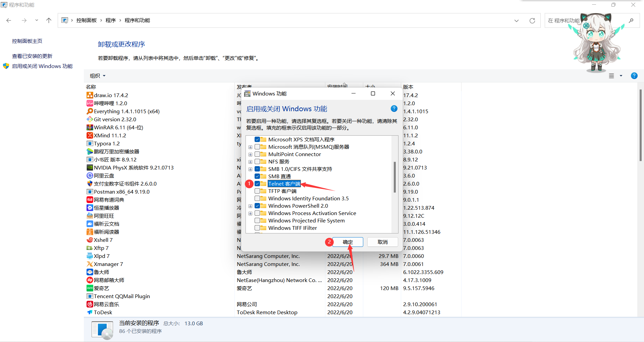Open help for 程序和功能 window
644x342 pixels.
point(634,76)
